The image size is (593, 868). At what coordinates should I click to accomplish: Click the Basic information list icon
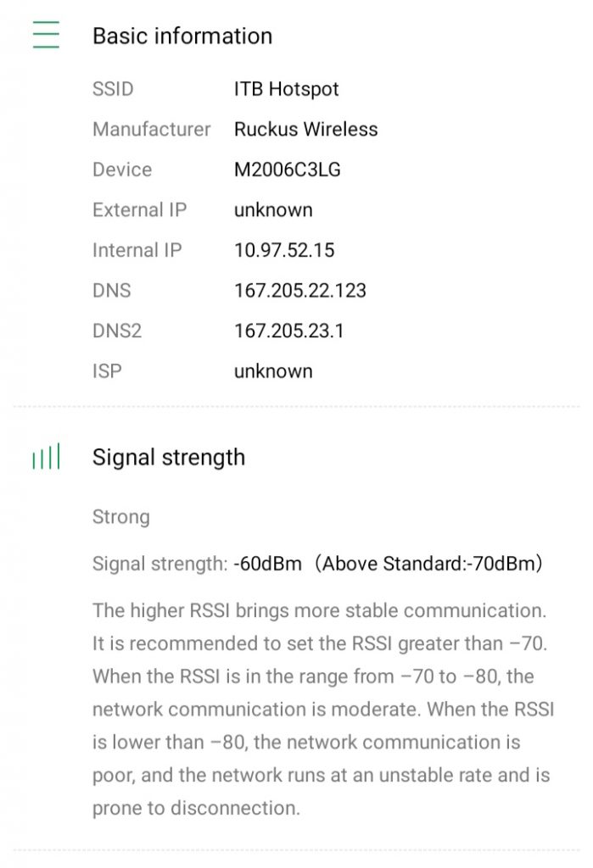pos(46,36)
